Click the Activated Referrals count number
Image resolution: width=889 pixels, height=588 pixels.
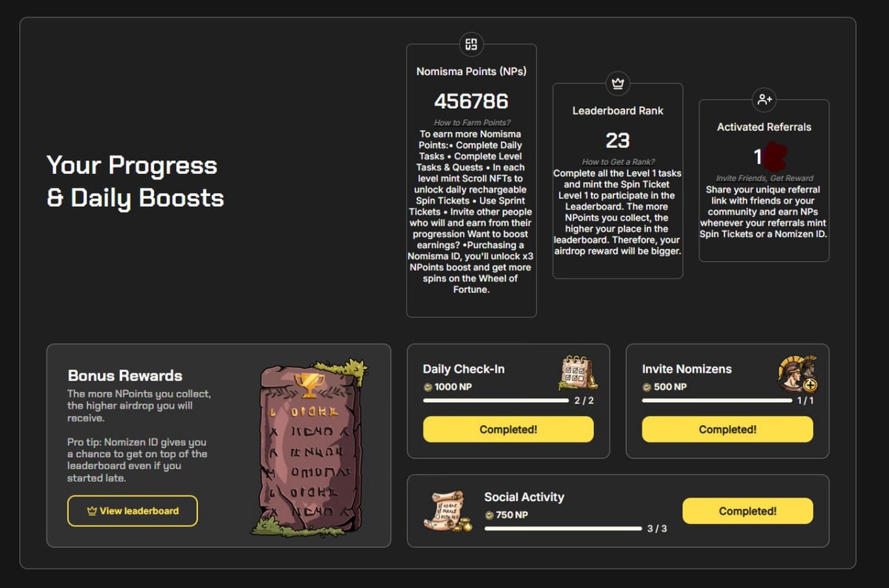click(x=758, y=157)
